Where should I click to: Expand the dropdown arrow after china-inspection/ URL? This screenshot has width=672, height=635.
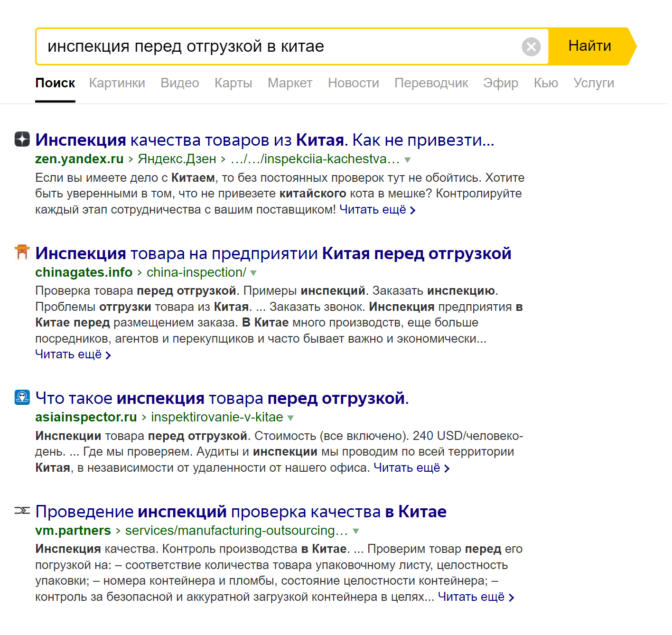point(253,273)
